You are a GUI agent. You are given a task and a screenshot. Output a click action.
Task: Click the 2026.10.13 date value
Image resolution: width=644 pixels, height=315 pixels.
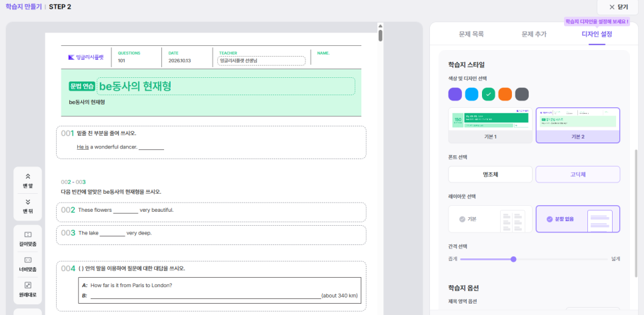tap(179, 61)
